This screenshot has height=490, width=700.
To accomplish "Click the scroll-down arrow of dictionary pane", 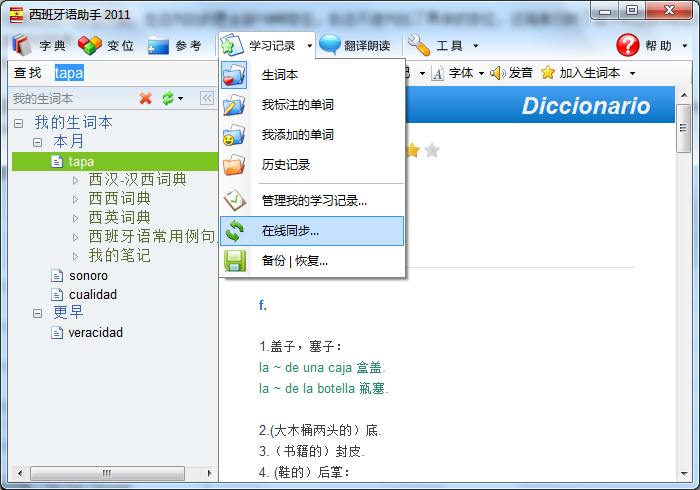I will point(684,473).
